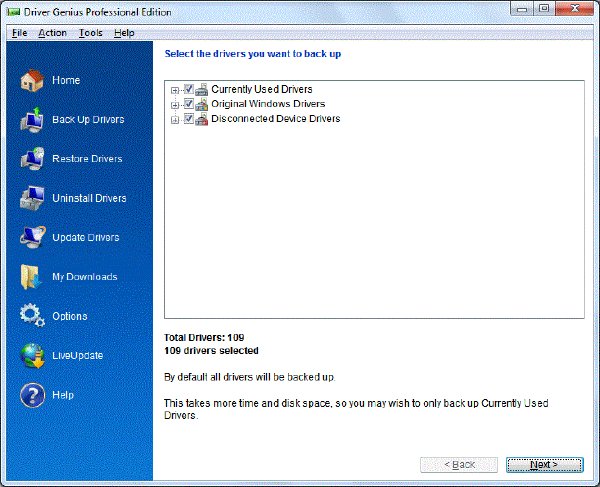Open Uninstall Drivers sidebar label
600x487 pixels.
pyautogui.click(x=89, y=198)
